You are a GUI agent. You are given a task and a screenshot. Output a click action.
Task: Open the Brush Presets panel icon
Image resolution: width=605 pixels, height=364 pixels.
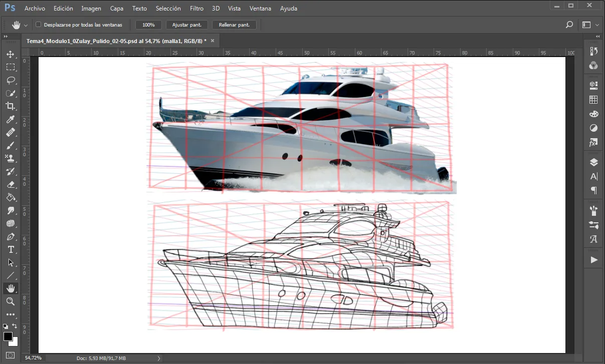(x=594, y=210)
